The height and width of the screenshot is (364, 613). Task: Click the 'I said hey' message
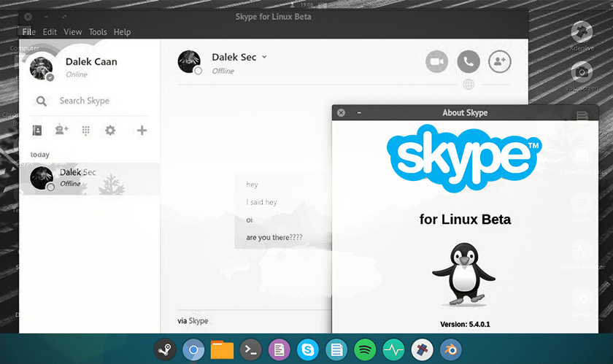click(x=261, y=202)
